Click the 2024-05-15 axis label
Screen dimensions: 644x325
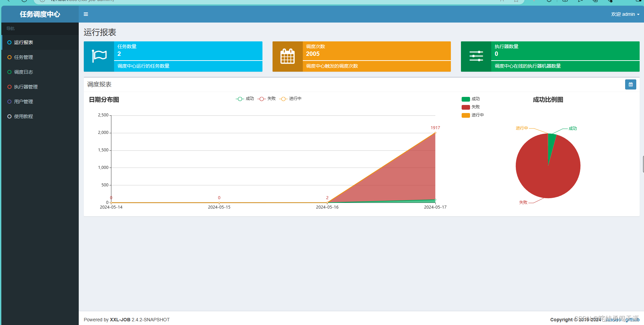coord(219,207)
